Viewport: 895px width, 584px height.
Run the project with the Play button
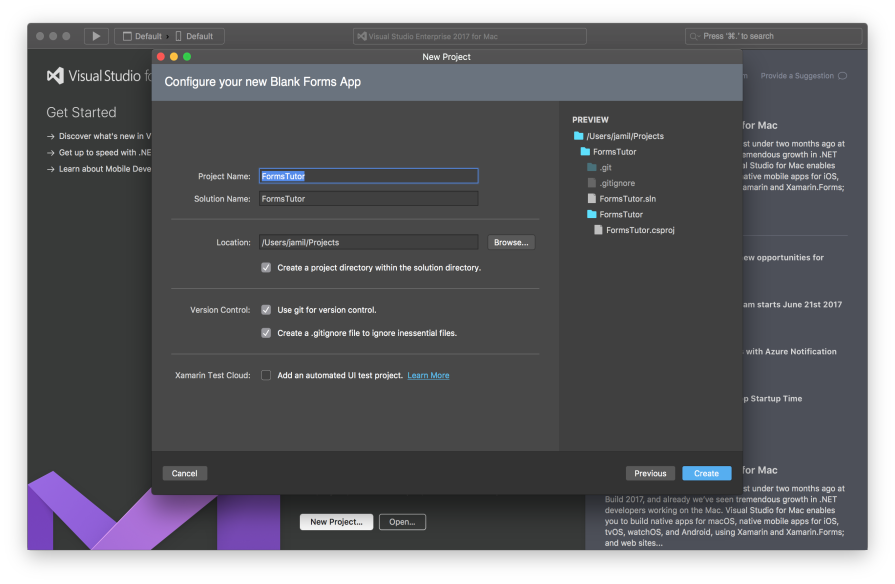(95, 35)
